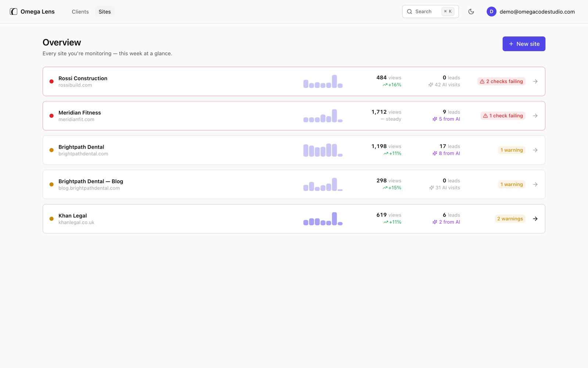Open Khan Legal via its arrow icon
588x368 pixels.
tap(535, 219)
